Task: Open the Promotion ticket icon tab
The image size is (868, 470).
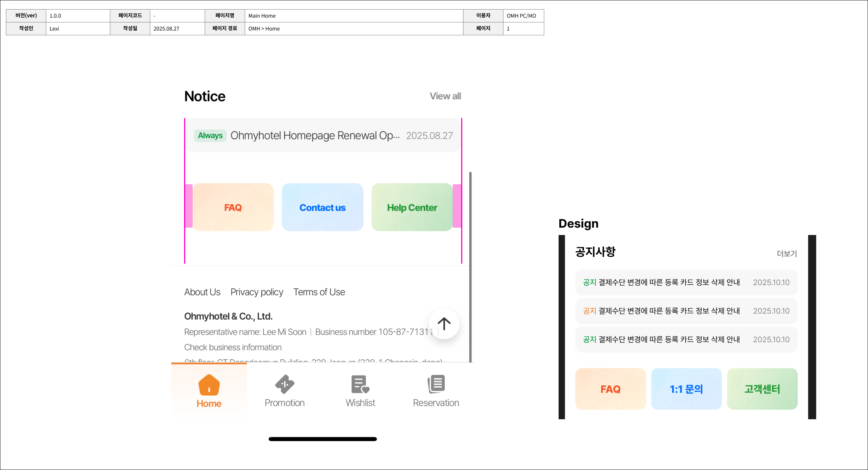Action: [284, 384]
